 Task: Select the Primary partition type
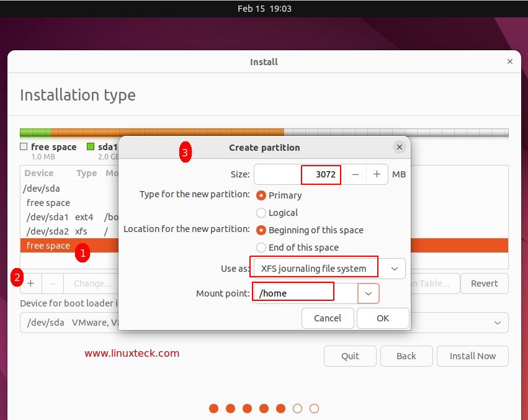pyautogui.click(x=262, y=195)
